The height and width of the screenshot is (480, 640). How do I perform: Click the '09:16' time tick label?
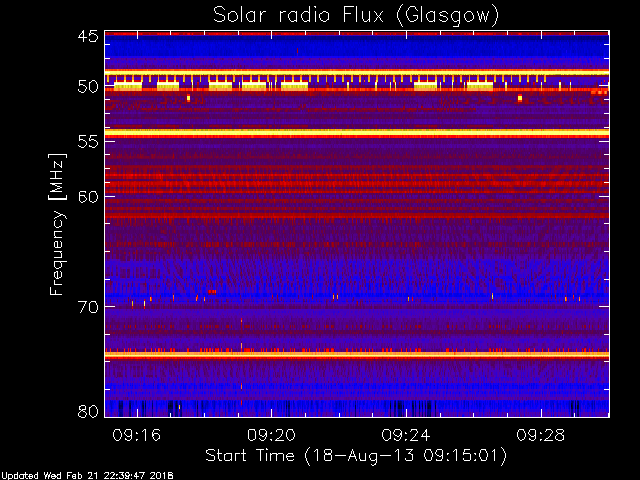point(137,435)
